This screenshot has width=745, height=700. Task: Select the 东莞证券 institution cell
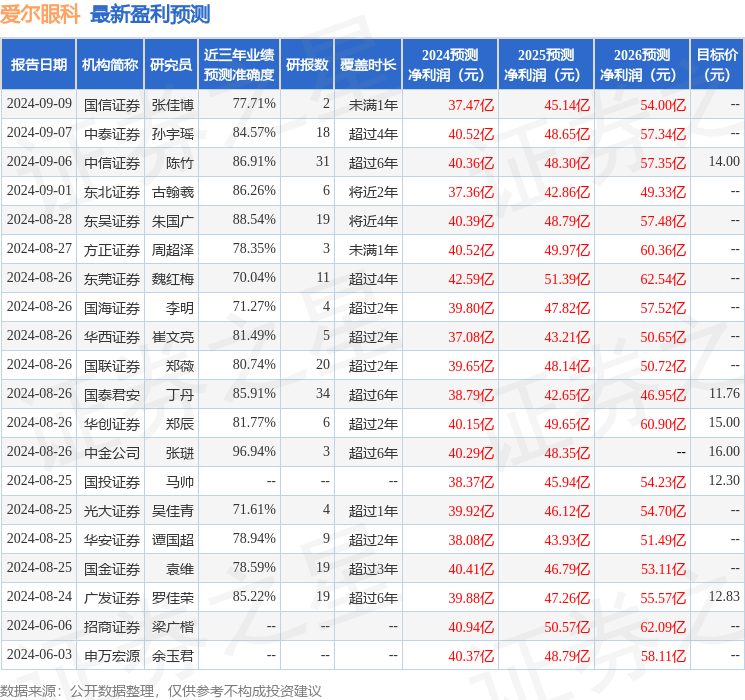coord(112,279)
